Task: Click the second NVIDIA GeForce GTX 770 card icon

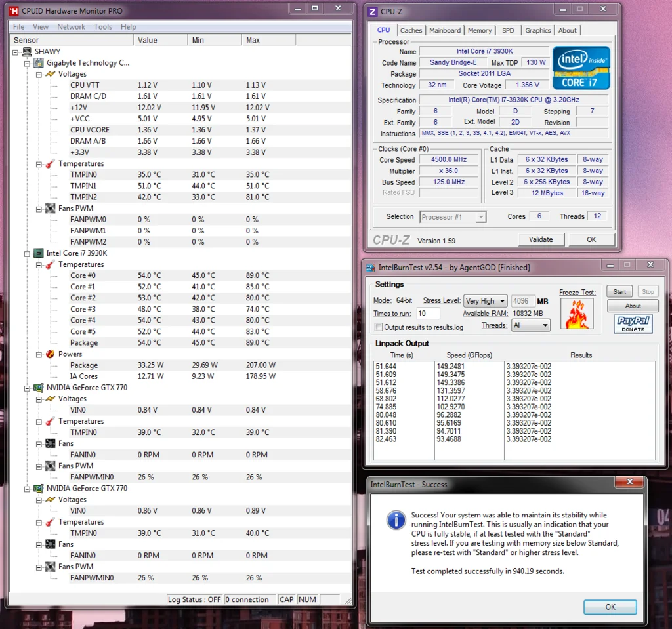Action: (x=39, y=489)
